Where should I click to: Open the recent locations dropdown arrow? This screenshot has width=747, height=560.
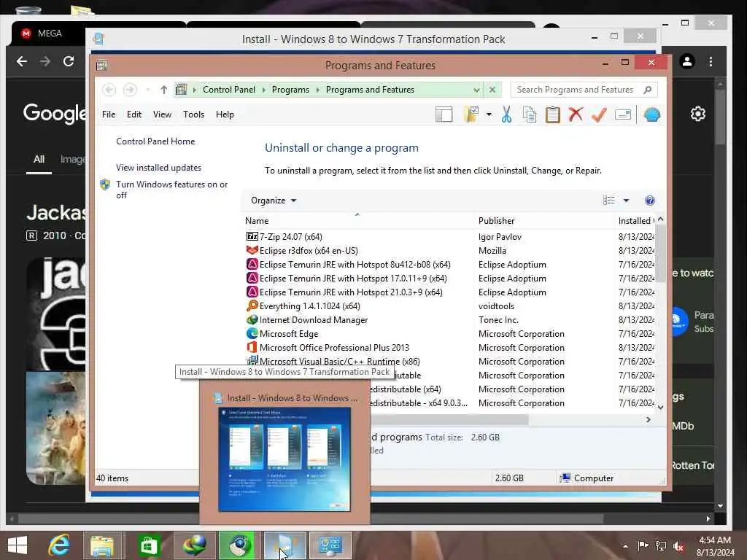point(147,90)
